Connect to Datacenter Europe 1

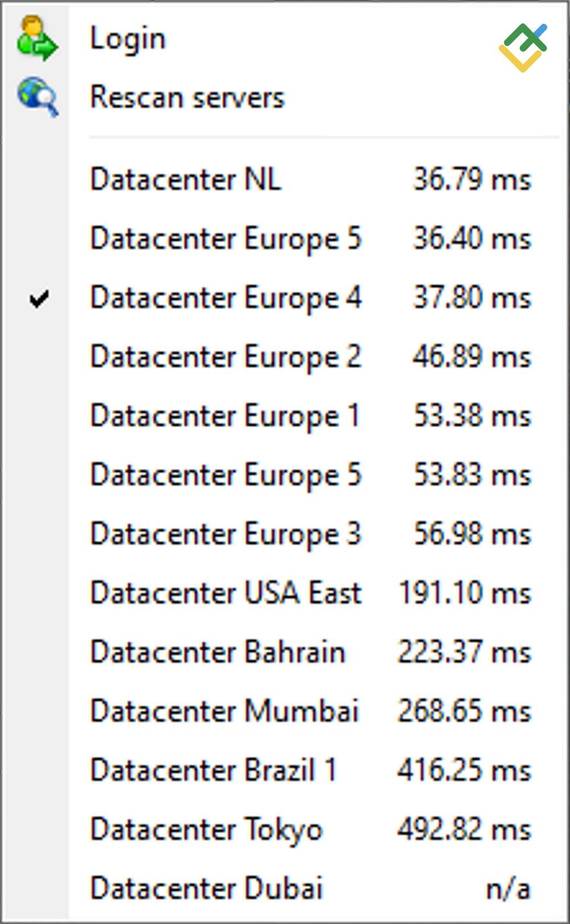[x=225, y=416]
